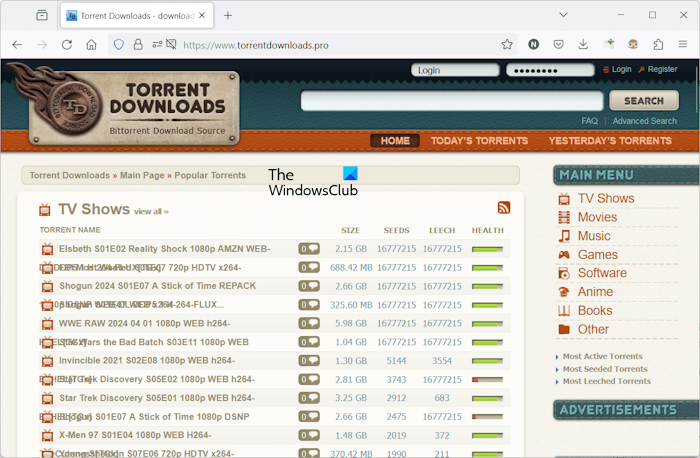Click the Software disc icon in main menu
The height and width of the screenshot is (458, 700).
pos(564,273)
